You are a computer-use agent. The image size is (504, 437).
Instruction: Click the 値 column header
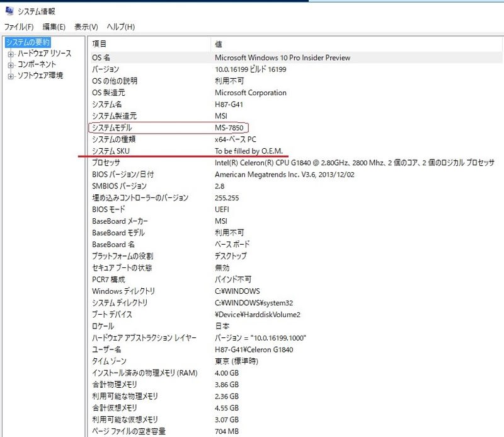[x=357, y=44]
